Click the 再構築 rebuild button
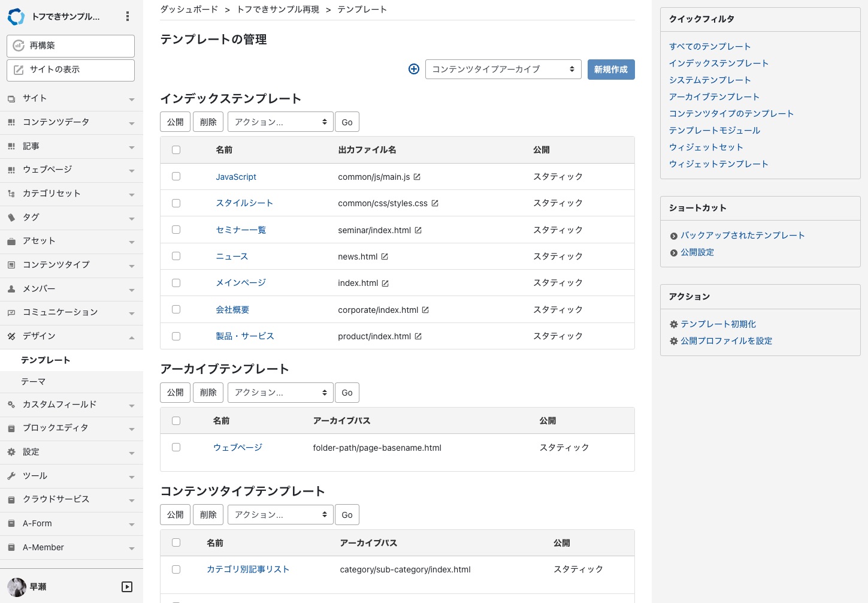Image resolution: width=868 pixels, height=603 pixels. 71,46
